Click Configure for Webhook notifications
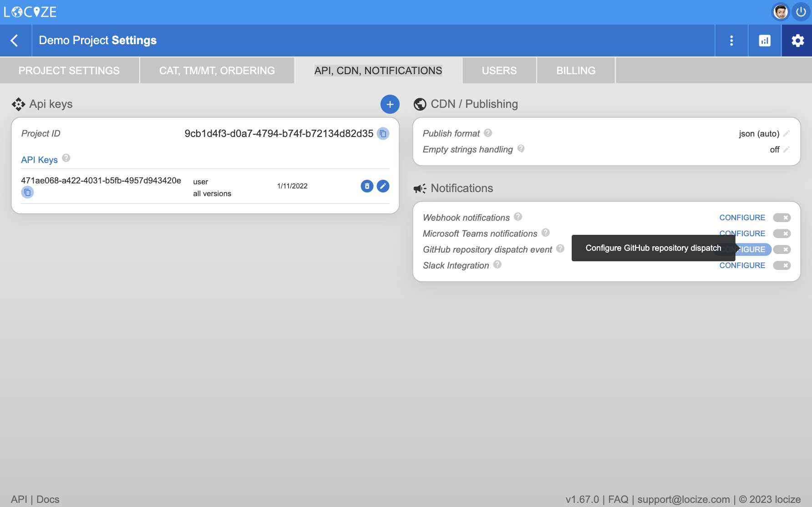Viewport: 812px width, 507px height. tap(742, 218)
